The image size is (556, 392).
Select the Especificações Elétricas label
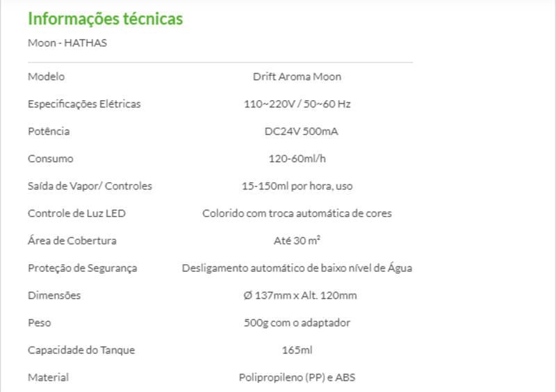[84, 104]
